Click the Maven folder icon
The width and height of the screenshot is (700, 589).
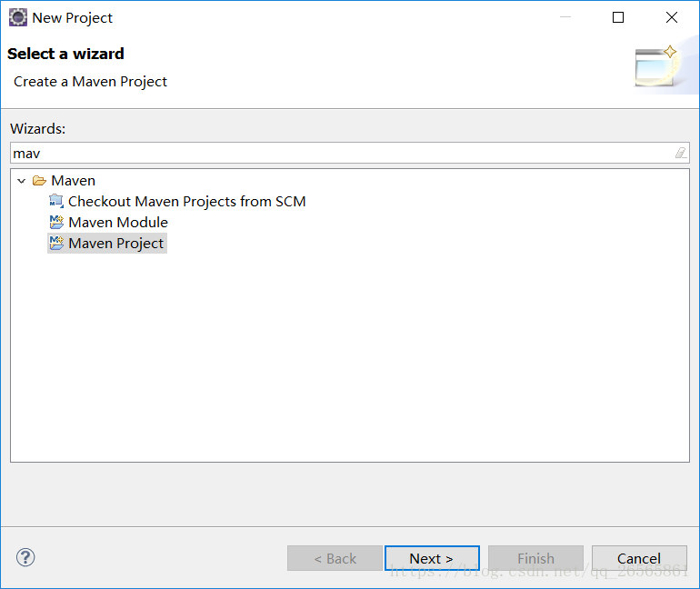click(39, 181)
